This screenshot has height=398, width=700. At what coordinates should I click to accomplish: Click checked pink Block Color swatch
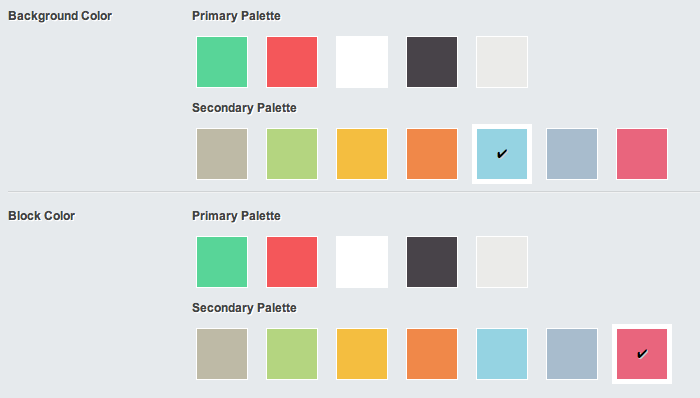point(642,354)
